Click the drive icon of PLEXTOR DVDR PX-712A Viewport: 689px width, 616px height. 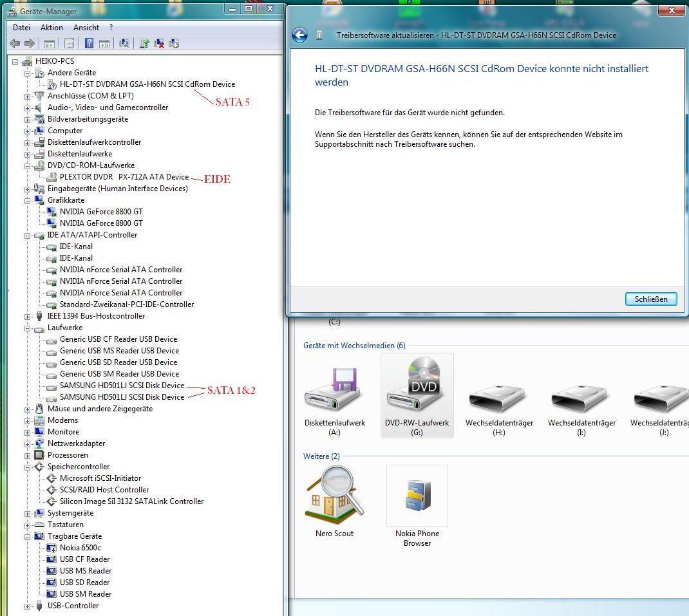[52, 177]
